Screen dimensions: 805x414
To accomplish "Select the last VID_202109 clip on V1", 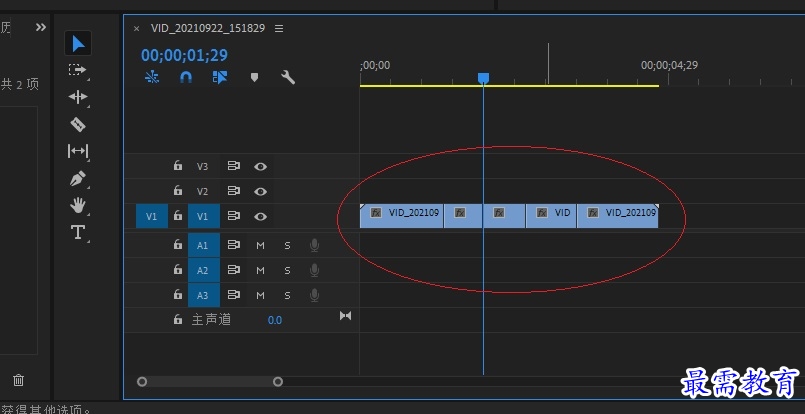I will pyautogui.click(x=618, y=216).
